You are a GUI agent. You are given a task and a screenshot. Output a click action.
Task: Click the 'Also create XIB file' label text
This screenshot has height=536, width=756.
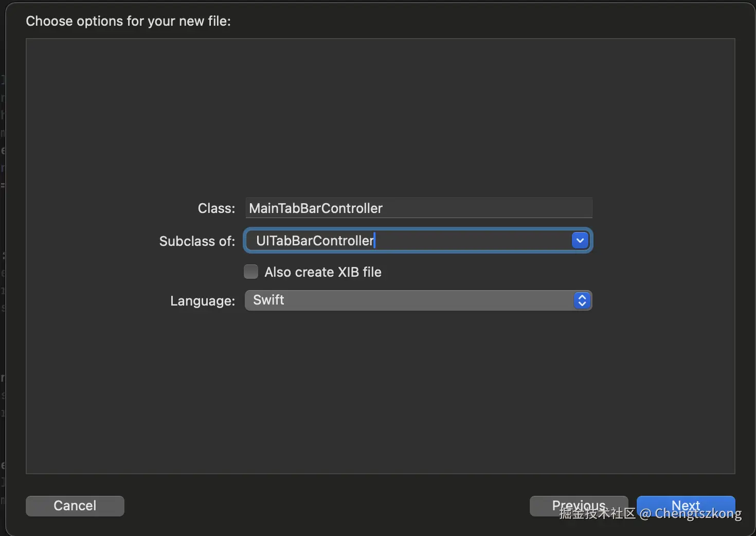tap(322, 272)
